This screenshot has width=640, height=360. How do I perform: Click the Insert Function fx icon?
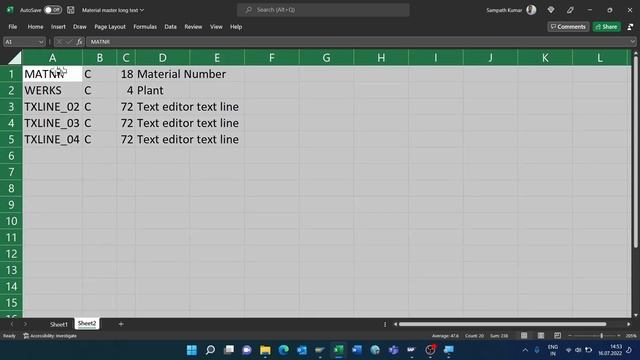click(80, 42)
